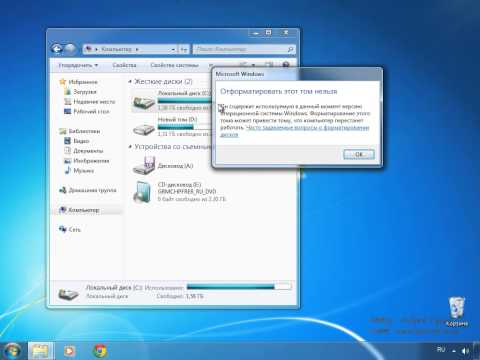
Task: Click Properties in the Explorer toolbar
Action: (x=124, y=65)
